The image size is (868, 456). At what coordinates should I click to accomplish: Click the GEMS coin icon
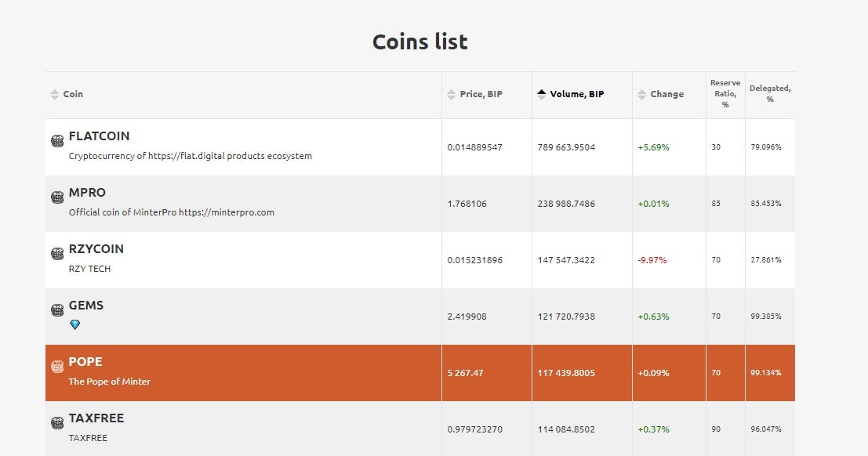[57, 310]
